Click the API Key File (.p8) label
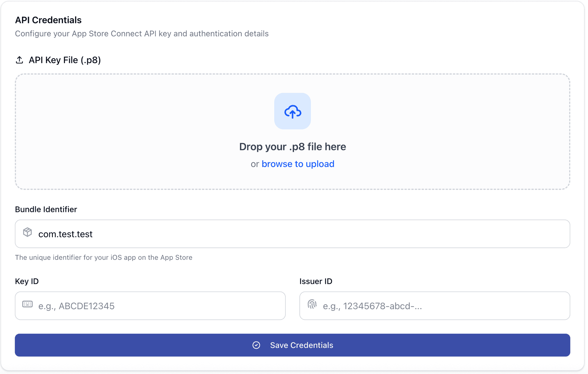 (64, 60)
